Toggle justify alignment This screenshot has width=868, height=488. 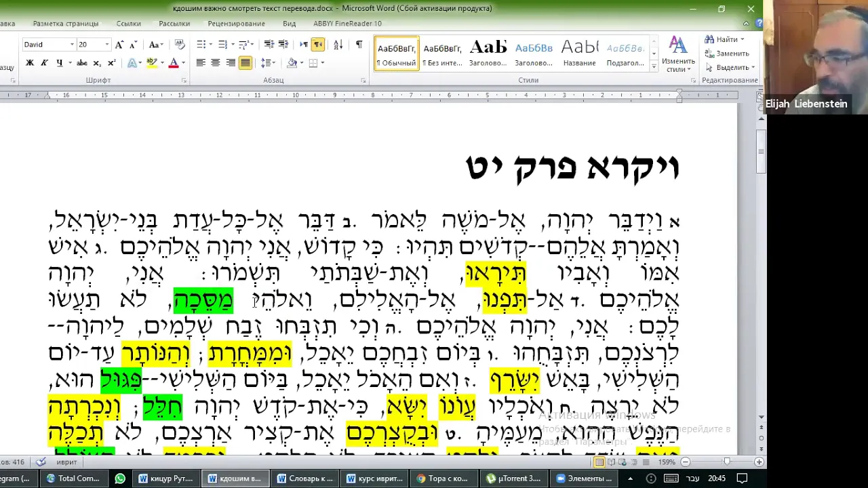[245, 63]
